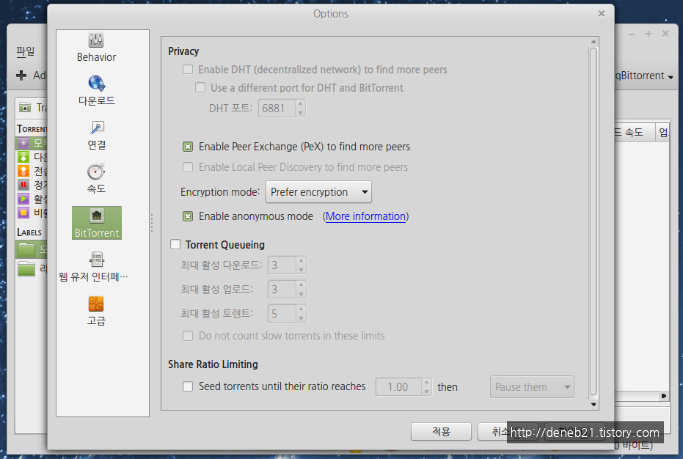
Task: Enable the Torrent Queueing checkbox
Action: click(176, 244)
